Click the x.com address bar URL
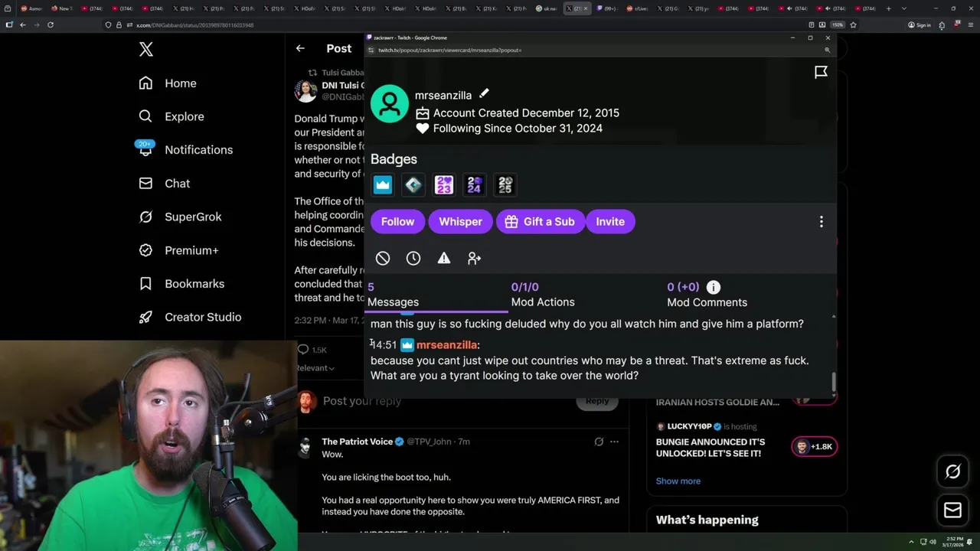 point(195,25)
